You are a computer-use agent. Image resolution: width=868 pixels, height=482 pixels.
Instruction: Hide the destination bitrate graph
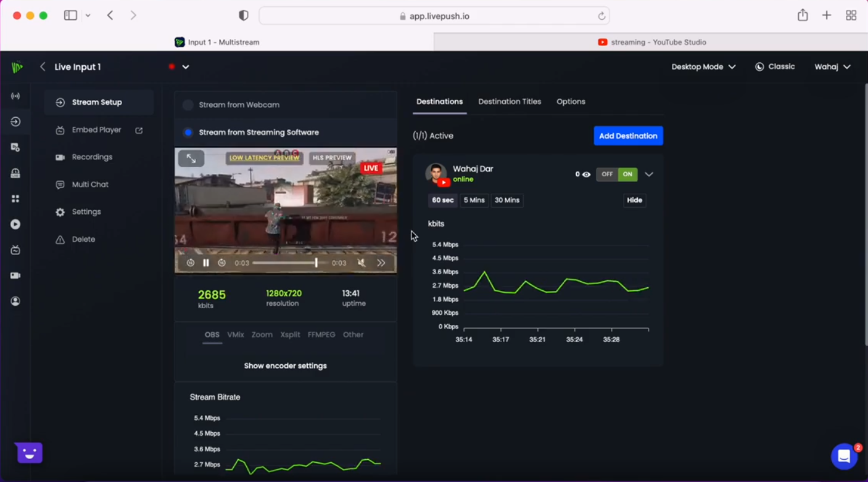point(634,200)
